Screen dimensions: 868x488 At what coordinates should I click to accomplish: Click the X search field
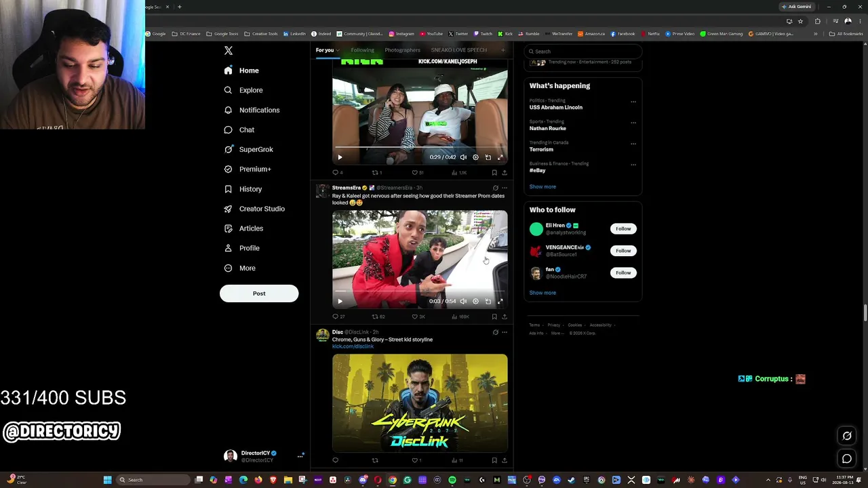click(x=583, y=52)
